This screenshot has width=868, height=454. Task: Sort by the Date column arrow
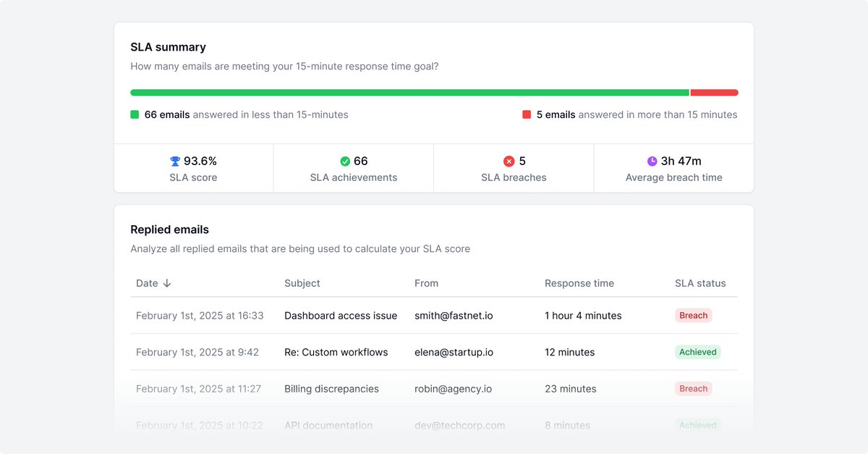(167, 283)
